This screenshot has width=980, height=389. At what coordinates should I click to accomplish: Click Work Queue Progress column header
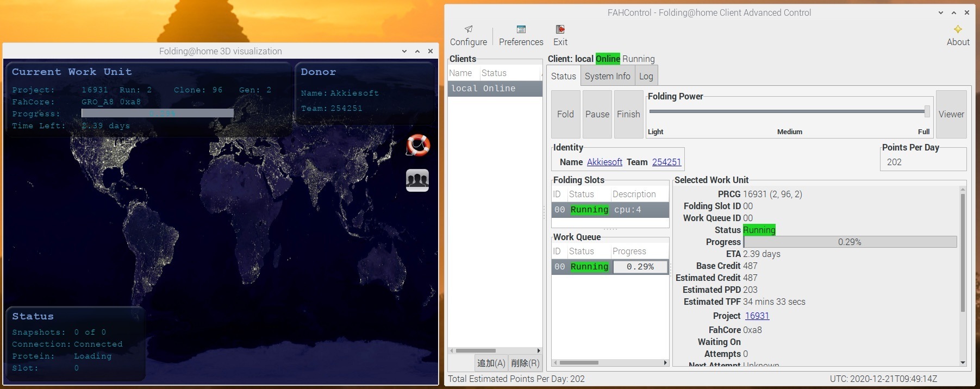(x=639, y=251)
